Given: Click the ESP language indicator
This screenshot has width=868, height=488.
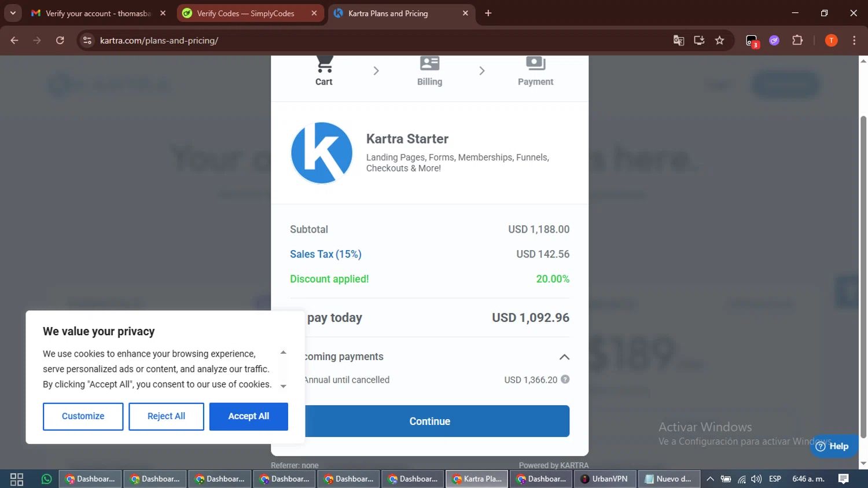Looking at the screenshot, I should pos(775,479).
